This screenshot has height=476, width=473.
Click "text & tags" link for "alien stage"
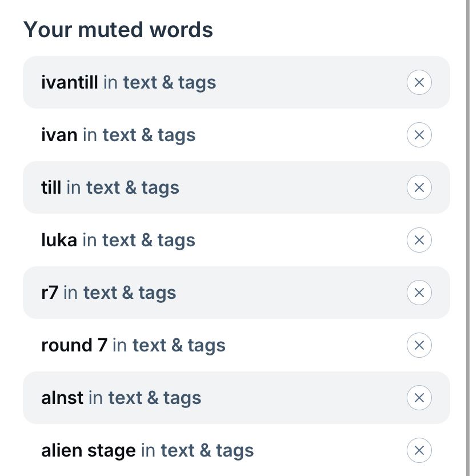pos(207,450)
